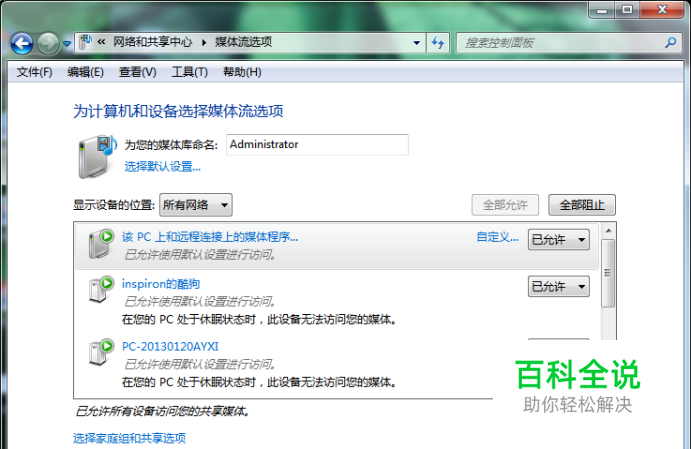
Task: Click the 媒体流选项 breadcrumb
Action: point(243,42)
